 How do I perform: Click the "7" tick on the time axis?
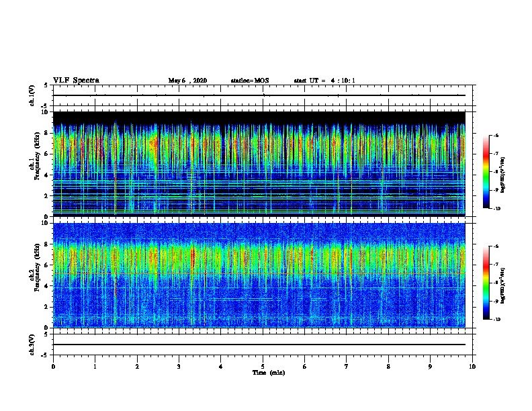(x=347, y=367)
